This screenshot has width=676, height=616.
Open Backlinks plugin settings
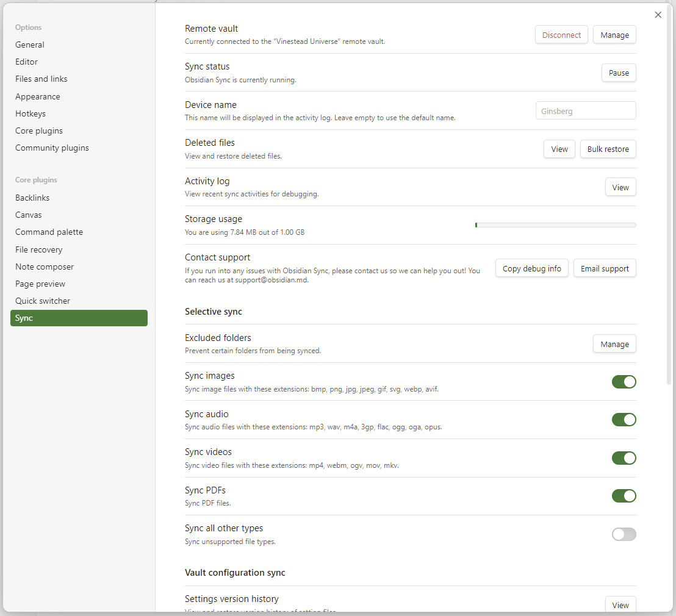point(79,198)
